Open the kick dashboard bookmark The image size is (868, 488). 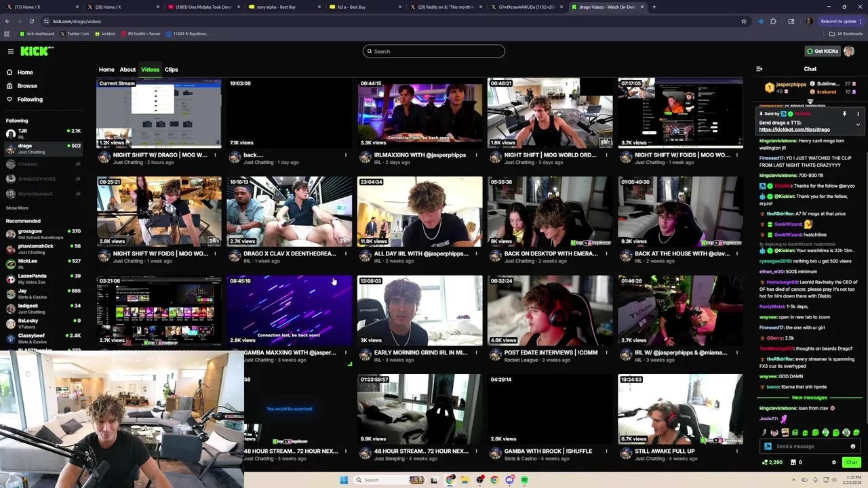[x=37, y=34]
